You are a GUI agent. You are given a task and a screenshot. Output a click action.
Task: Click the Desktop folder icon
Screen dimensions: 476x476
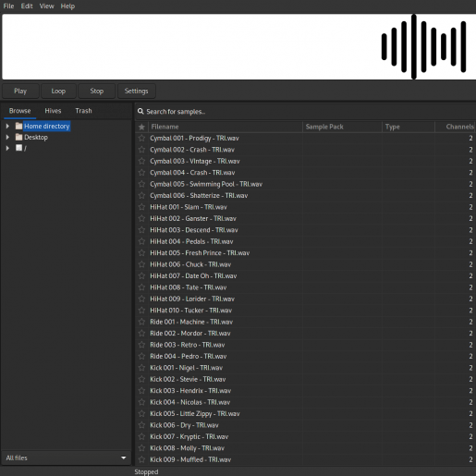click(18, 137)
